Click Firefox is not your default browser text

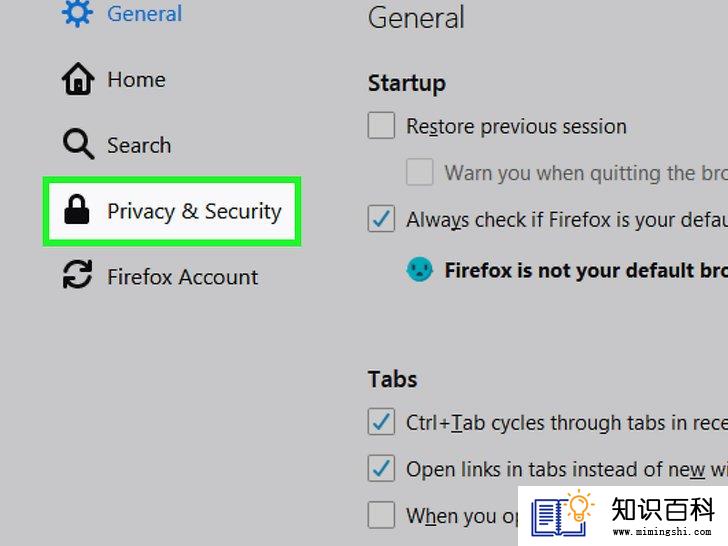tap(586, 270)
